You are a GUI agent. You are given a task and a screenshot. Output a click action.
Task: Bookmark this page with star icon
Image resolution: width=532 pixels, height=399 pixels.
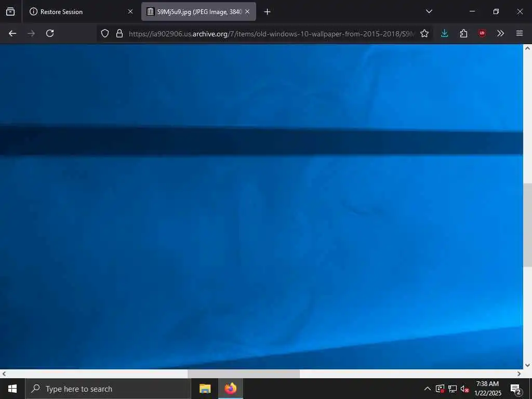click(424, 33)
